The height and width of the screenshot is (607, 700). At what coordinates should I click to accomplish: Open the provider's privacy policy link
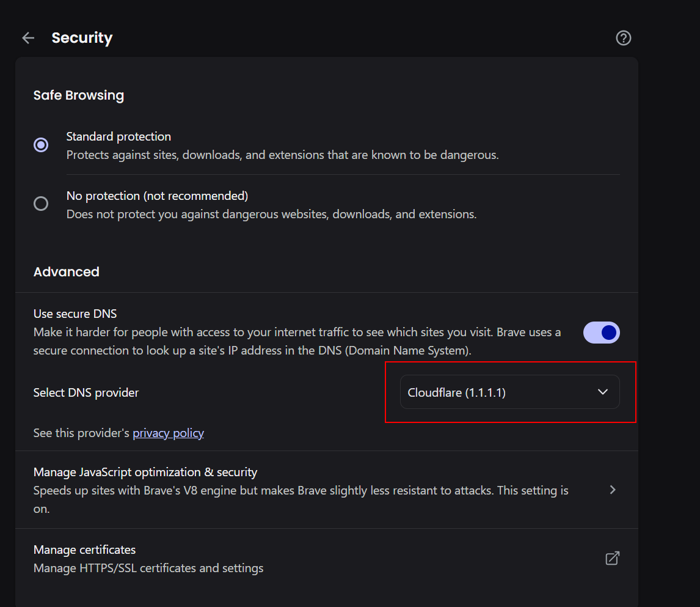pos(167,432)
